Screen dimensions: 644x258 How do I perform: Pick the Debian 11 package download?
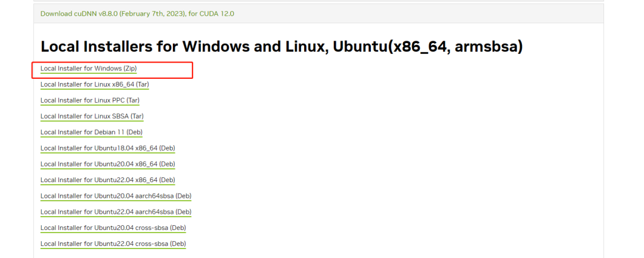[91, 132]
